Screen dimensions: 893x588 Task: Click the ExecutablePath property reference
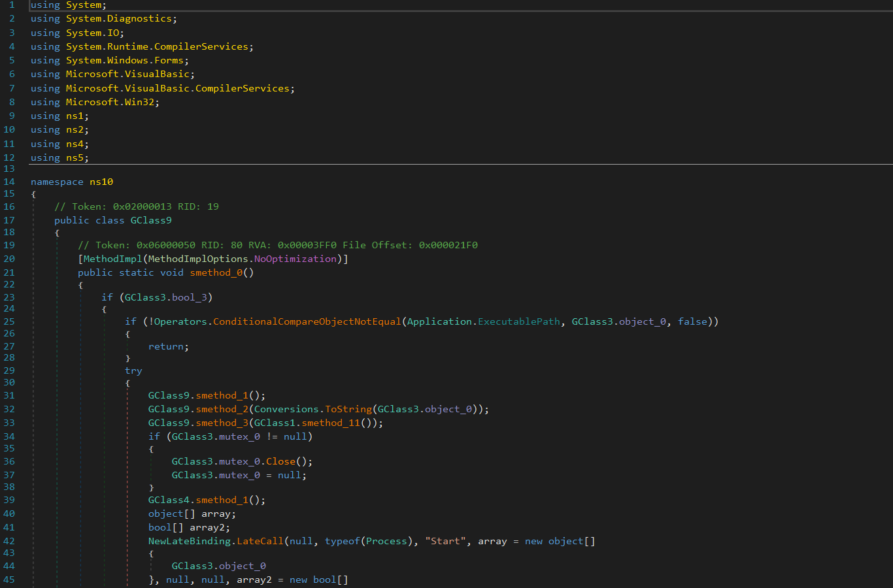click(x=518, y=321)
